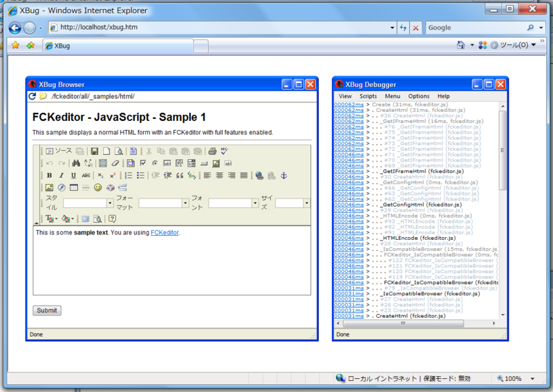
Task: Open the About FCKeditor help icon
Action: click(x=112, y=219)
